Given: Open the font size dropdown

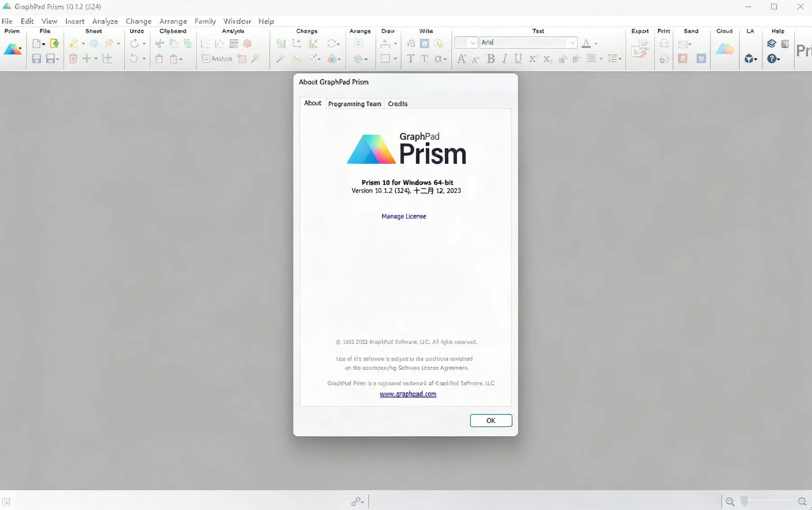Looking at the screenshot, I should pos(472,43).
